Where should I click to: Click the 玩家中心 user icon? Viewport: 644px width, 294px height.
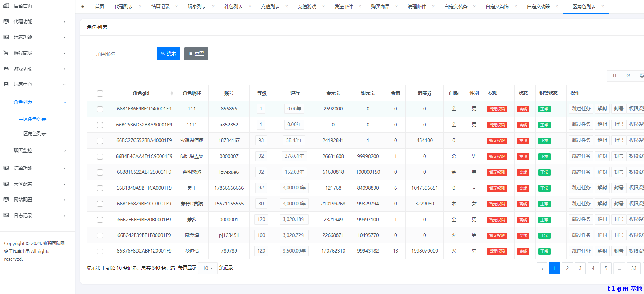click(6, 84)
